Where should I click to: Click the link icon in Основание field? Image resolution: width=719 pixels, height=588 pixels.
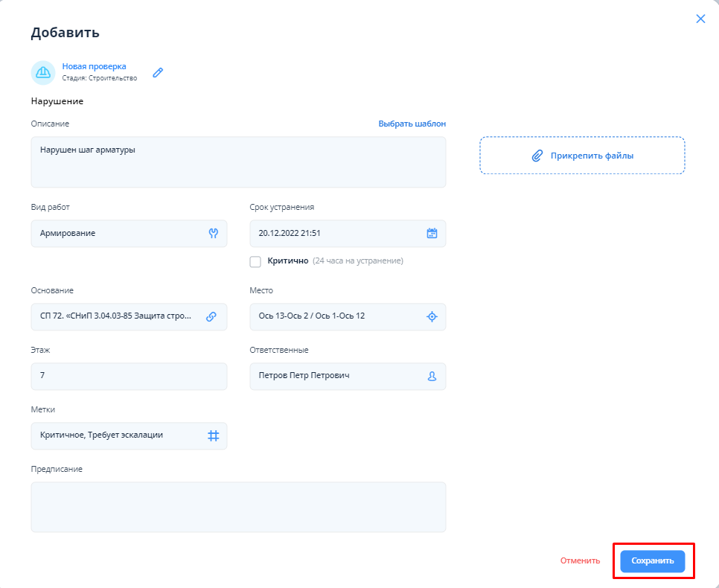pyautogui.click(x=211, y=316)
